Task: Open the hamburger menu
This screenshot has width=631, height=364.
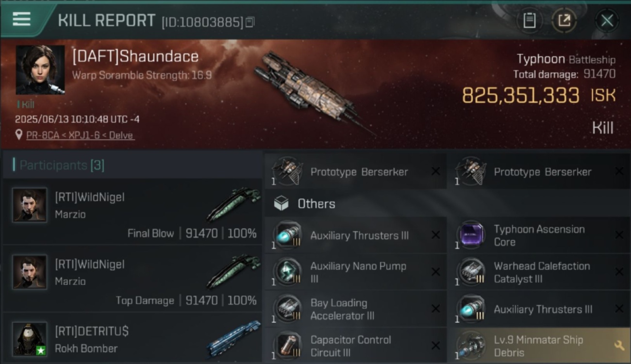Action: point(21,19)
